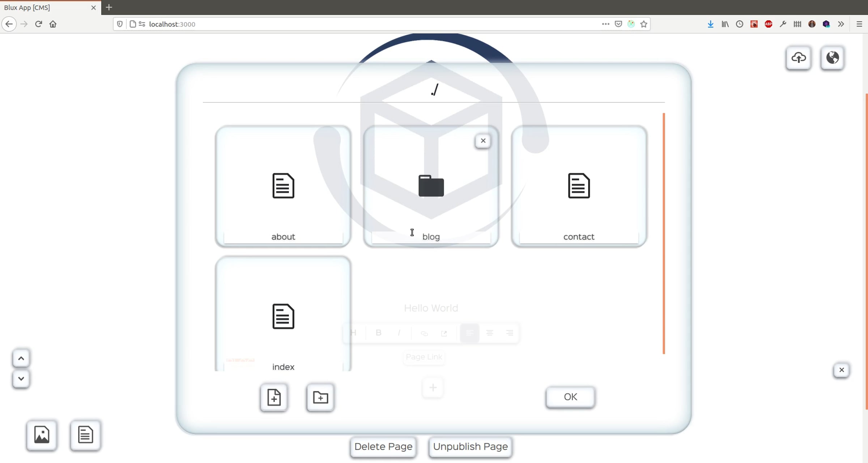The width and height of the screenshot is (868, 463).
Task: Open the blog folder
Action: (431, 186)
